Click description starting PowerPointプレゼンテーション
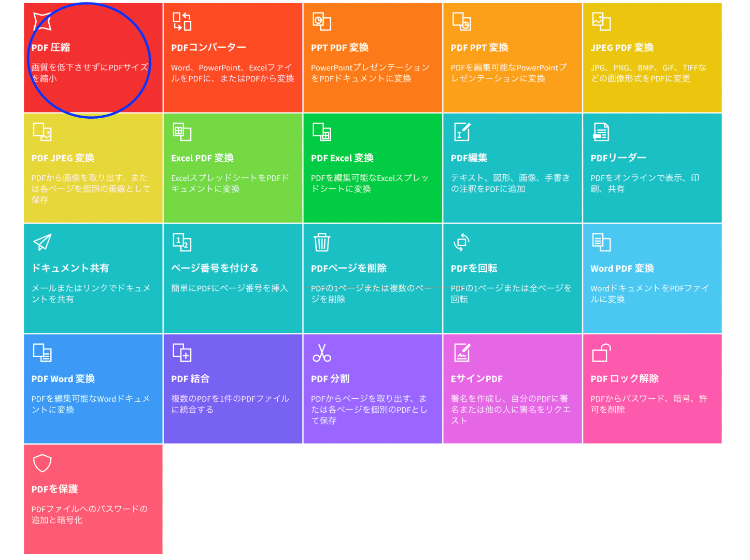This screenshot has width=750, height=560. 370,73
